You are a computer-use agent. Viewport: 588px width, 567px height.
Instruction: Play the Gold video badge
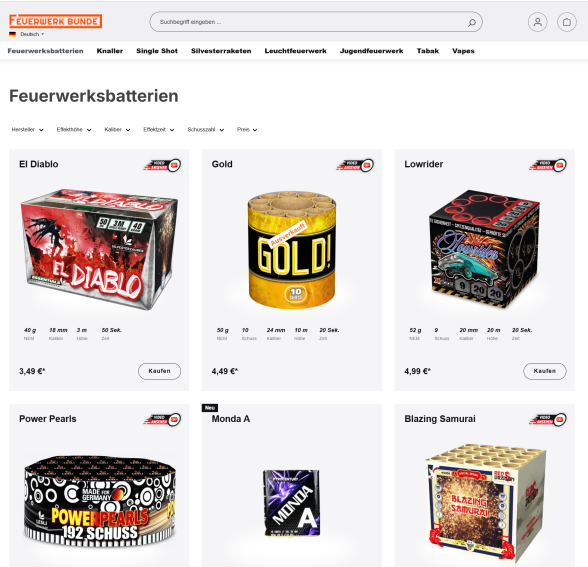355,165
